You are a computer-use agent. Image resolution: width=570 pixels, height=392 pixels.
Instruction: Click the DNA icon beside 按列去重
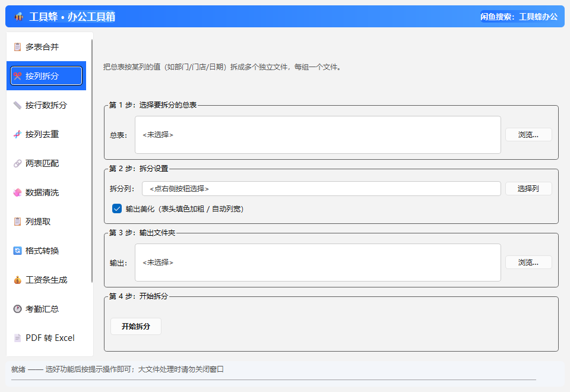[x=17, y=134]
